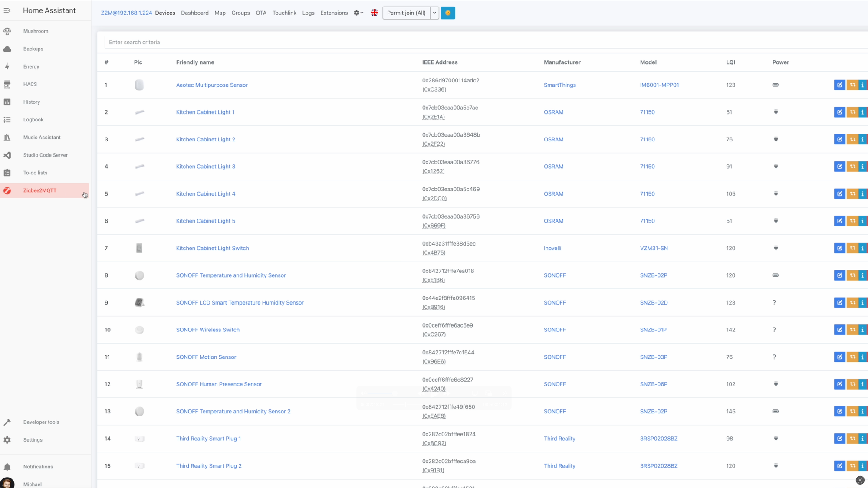Rename Aeotec Multipurpose Sensor with blue edit icon

pos(839,85)
